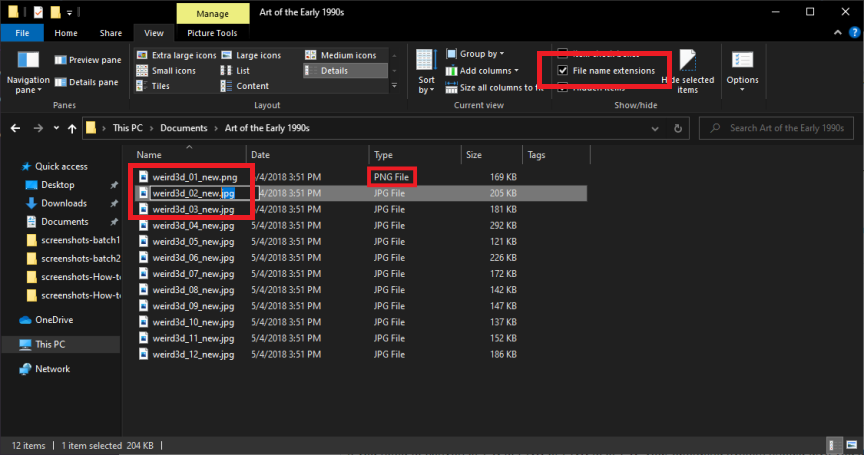
Task: Open folder Options
Action: pyautogui.click(x=742, y=70)
